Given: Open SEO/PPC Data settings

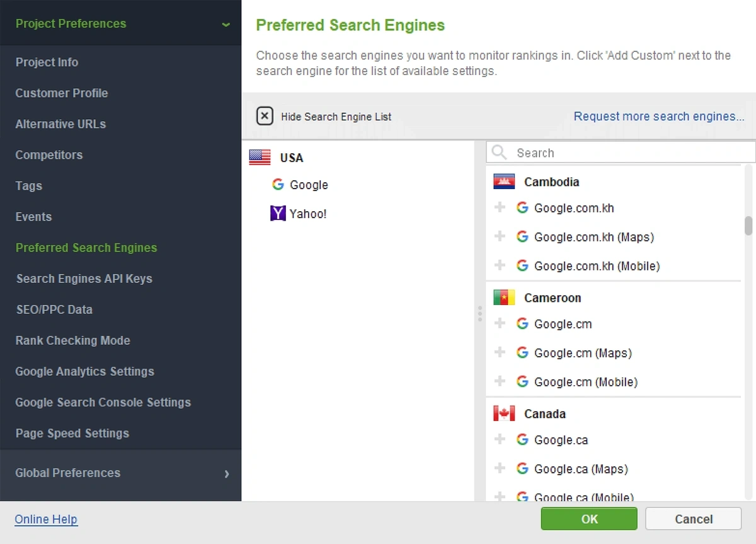Looking at the screenshot, I should (x=54, y=310).
